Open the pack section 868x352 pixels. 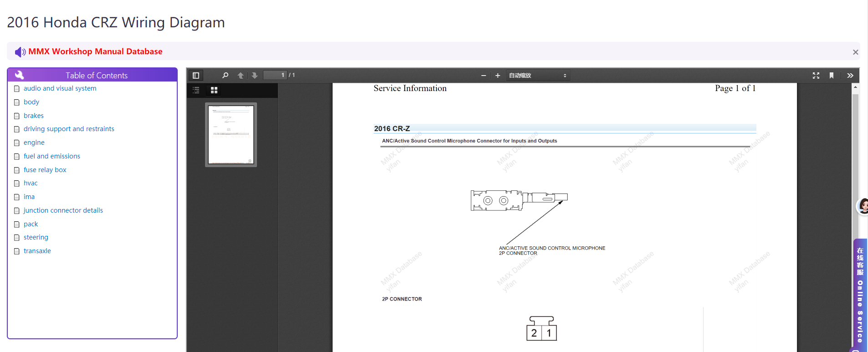pyautogui.click(x=31, y=224)
